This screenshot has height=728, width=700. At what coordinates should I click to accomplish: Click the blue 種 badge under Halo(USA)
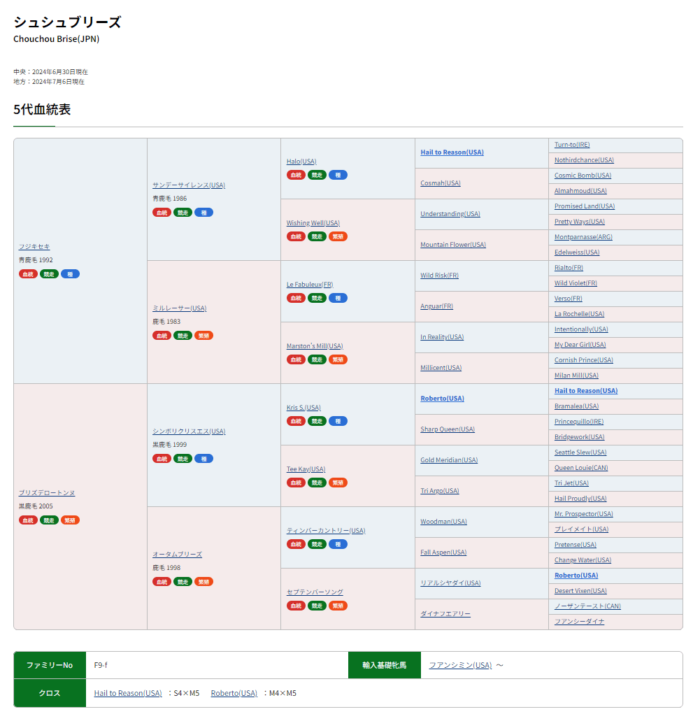(338, 175)
